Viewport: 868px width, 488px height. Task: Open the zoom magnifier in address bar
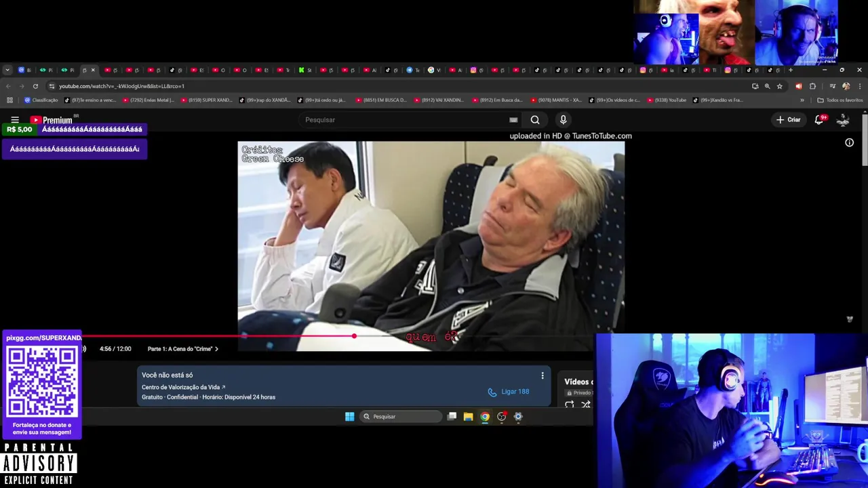click(767, 86)
